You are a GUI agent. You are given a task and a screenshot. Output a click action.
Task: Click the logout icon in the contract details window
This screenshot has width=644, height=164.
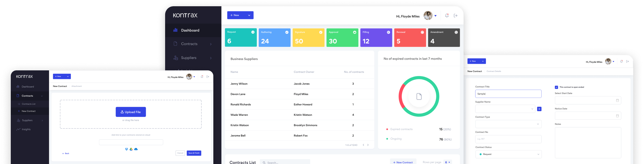coord(628,61)
